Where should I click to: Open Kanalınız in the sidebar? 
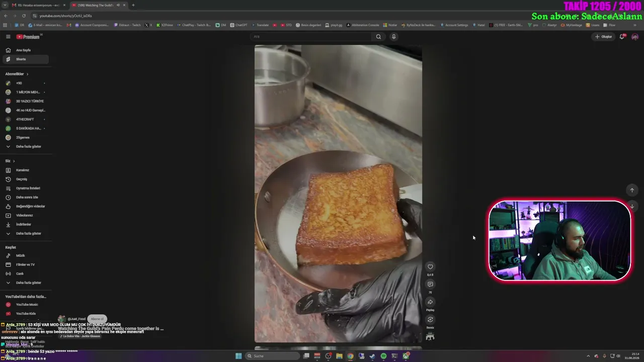click(25, 170)
